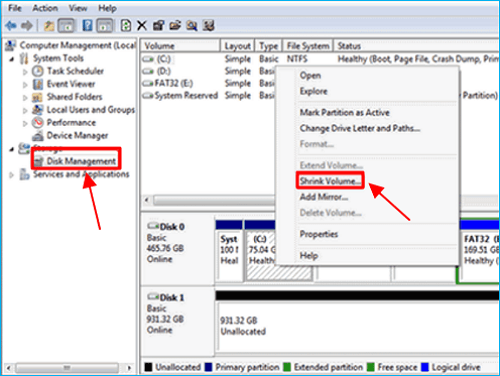Expand the Performance node arrow

pyautogui.click(x=25, y=123)
